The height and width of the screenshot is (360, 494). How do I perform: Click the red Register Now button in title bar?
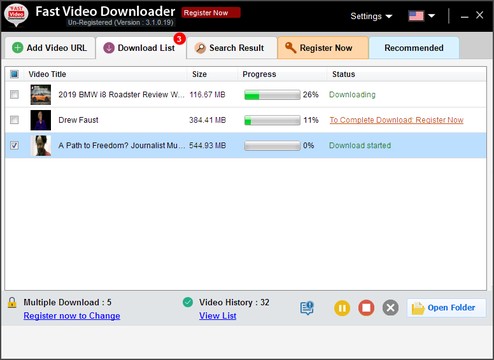coord(211,13)
